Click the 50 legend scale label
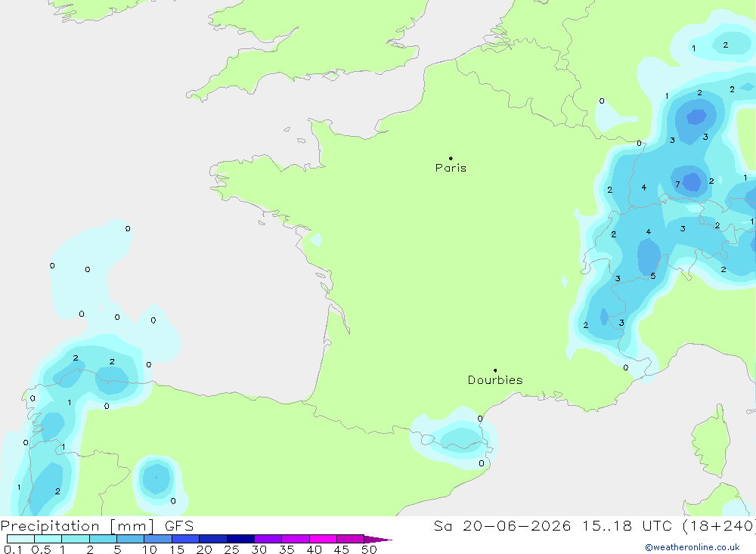 (x=369, y=549)
